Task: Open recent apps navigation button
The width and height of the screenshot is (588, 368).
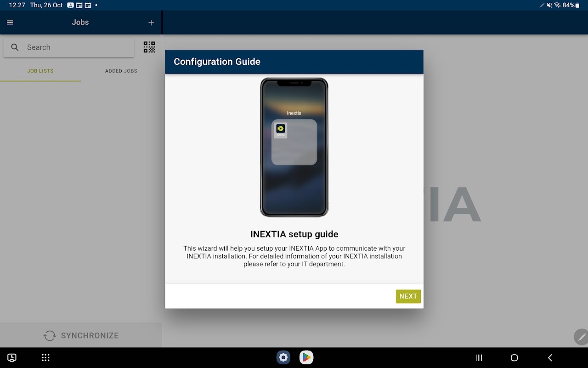Action: [479, 357]
